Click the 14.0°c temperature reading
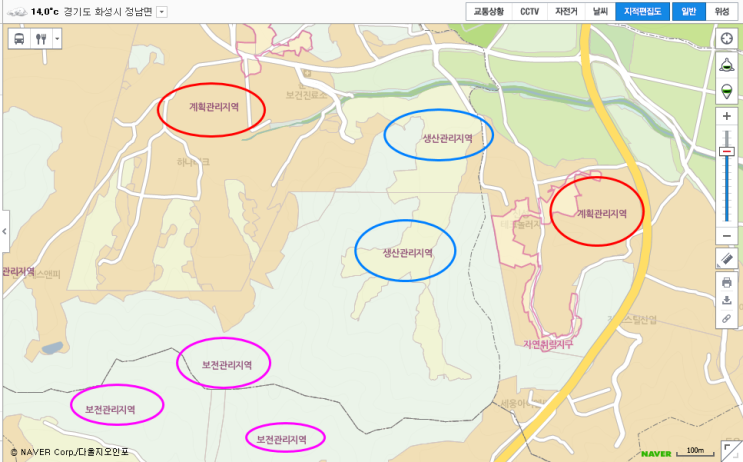The width and height of the screenshot is (743, 462). pyautogui.click(x=45, y=12)
